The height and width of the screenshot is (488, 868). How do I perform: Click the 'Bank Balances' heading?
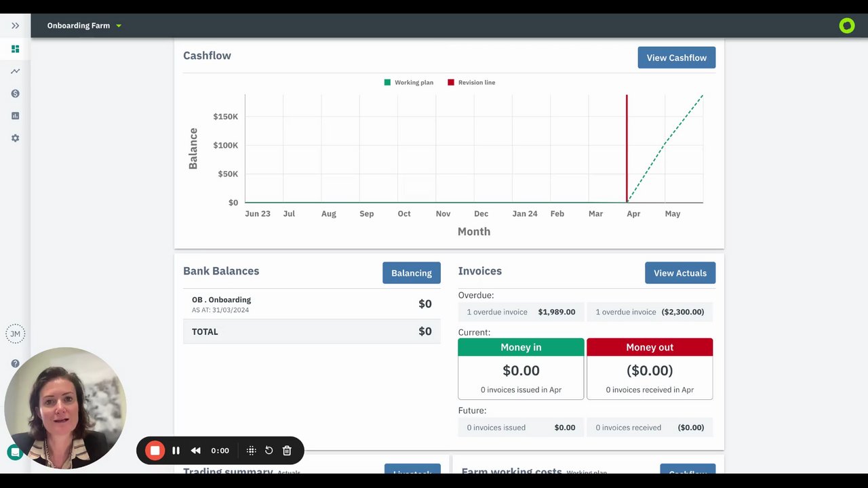pyautogui.click(x=221, y=271)
